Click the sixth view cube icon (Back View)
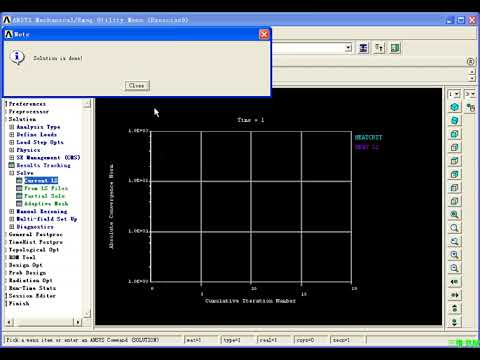480x360 pixels. [454, 174]
